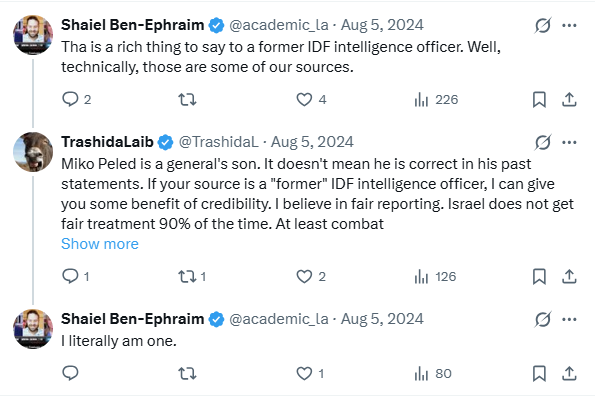595x406 pixels.
Task: Open Shaiel Ben-Ephraim name on last tweet
Action: pyautogui.click(x=132, y=319)
